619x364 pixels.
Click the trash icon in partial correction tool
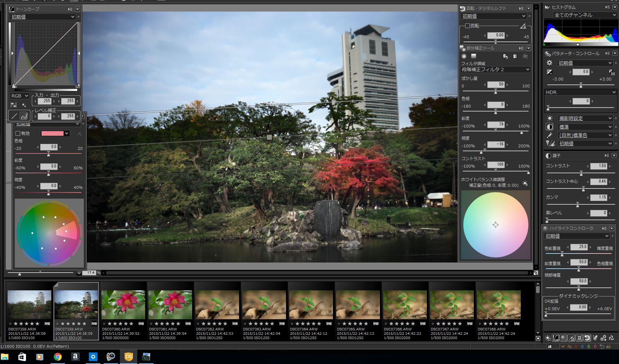[x=515, y=56]
